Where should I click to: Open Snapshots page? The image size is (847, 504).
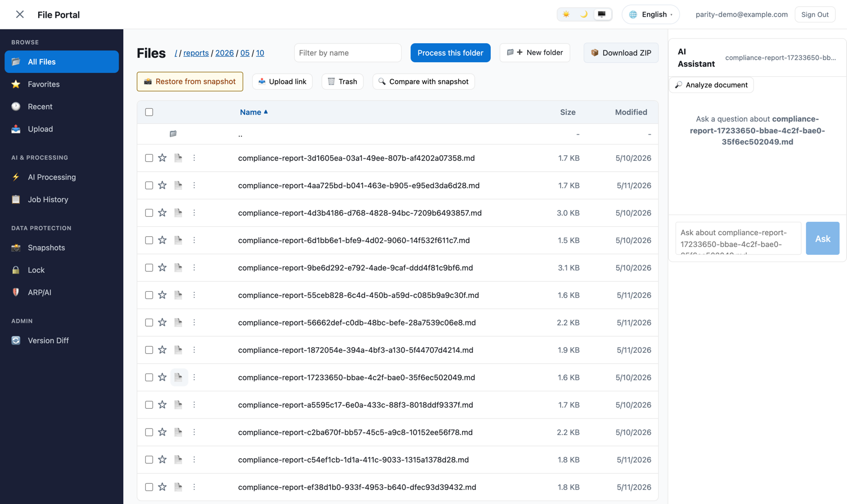[x=62, y=248]
